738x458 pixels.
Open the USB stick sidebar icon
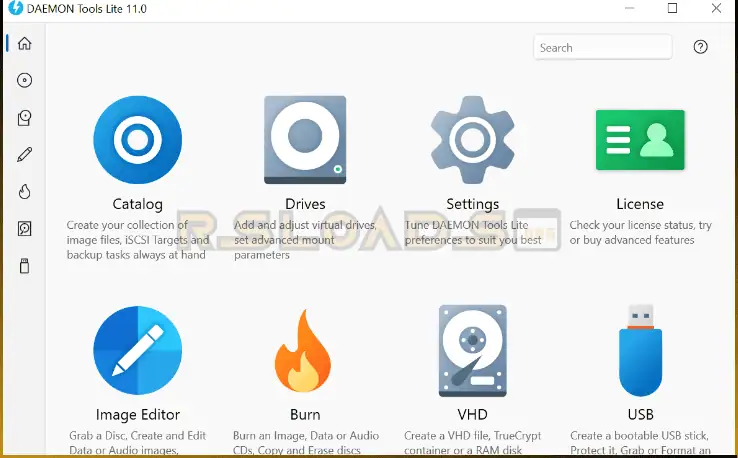point(24,266)
